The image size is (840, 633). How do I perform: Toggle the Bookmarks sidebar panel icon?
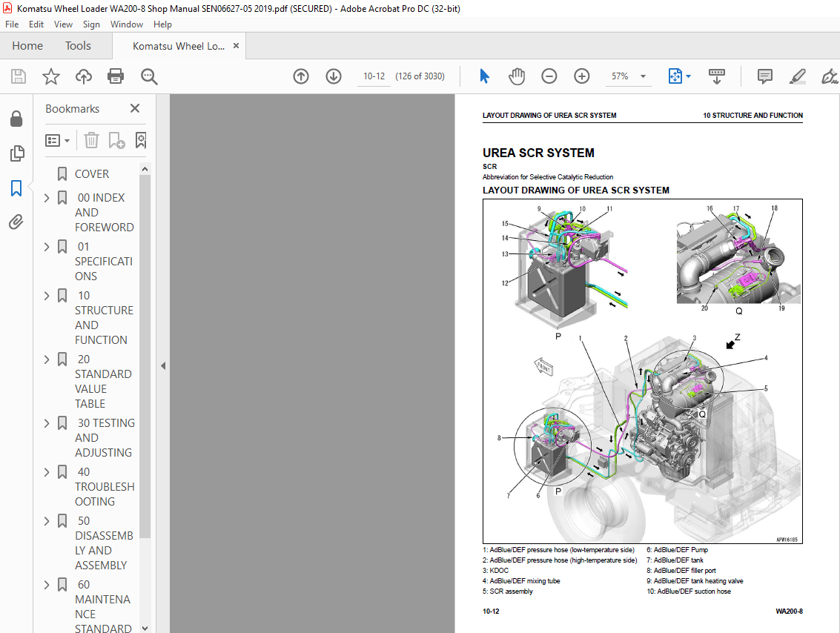pyautogui.click(x=16, y=188)
